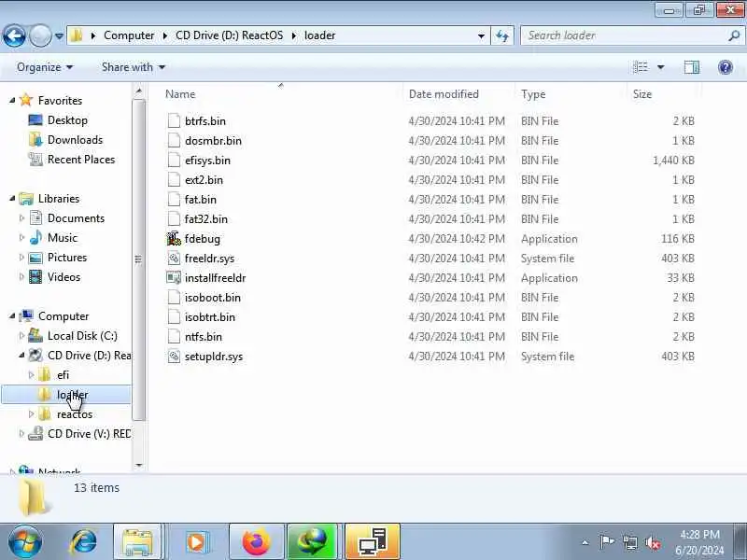The image size is (747, 560).
Task: Click the navigation pane vertical scrollbar
Action: click(x=138, y=259)
